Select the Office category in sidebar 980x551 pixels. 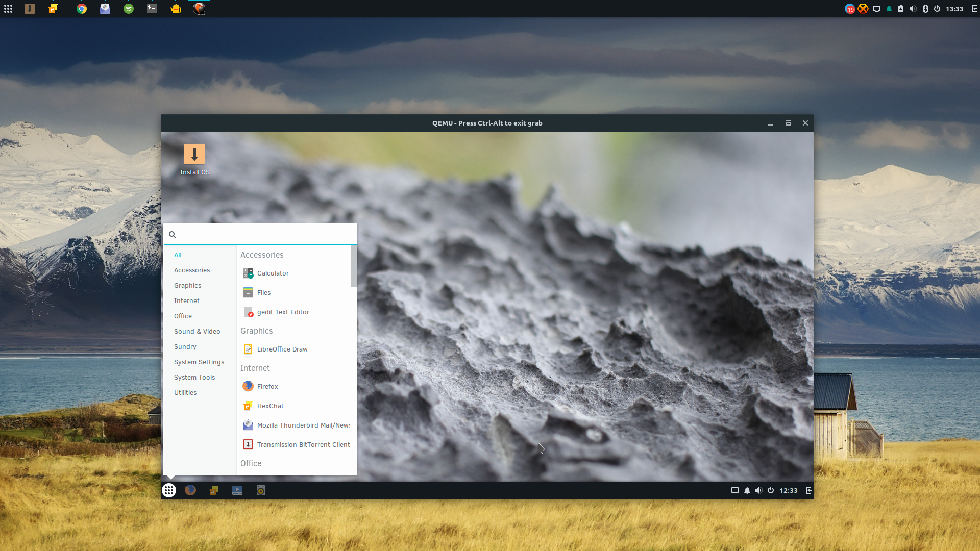(183, 316)
